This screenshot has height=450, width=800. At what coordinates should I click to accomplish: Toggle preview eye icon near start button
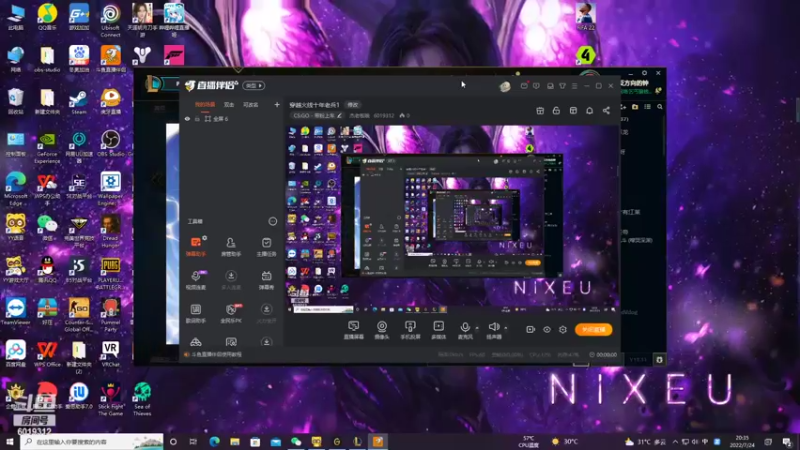(546, 330)
